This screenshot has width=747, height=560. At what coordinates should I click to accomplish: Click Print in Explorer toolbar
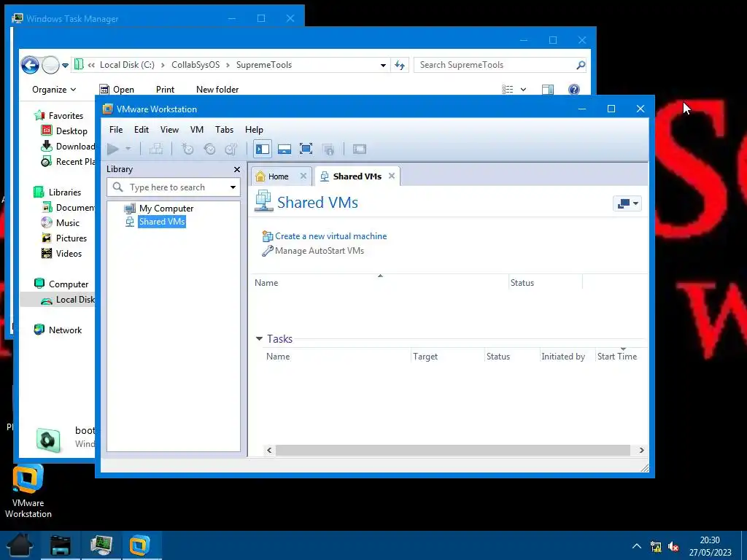coord(165,90)
